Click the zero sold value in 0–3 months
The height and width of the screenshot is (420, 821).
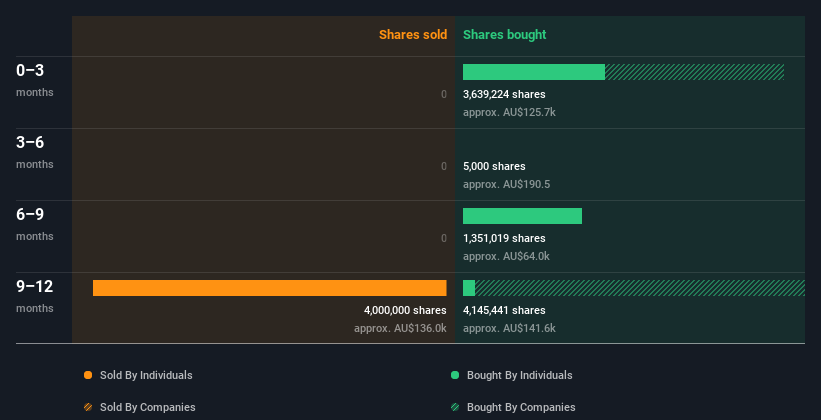(x=443, y=94)
